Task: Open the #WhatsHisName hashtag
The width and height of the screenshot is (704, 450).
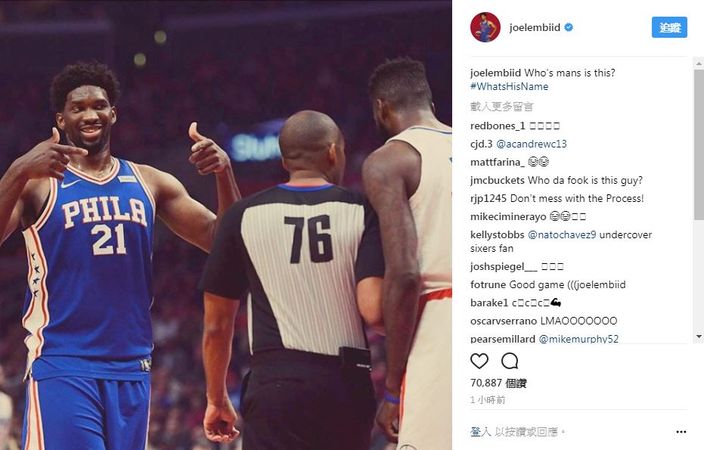Action: [509, 87]
